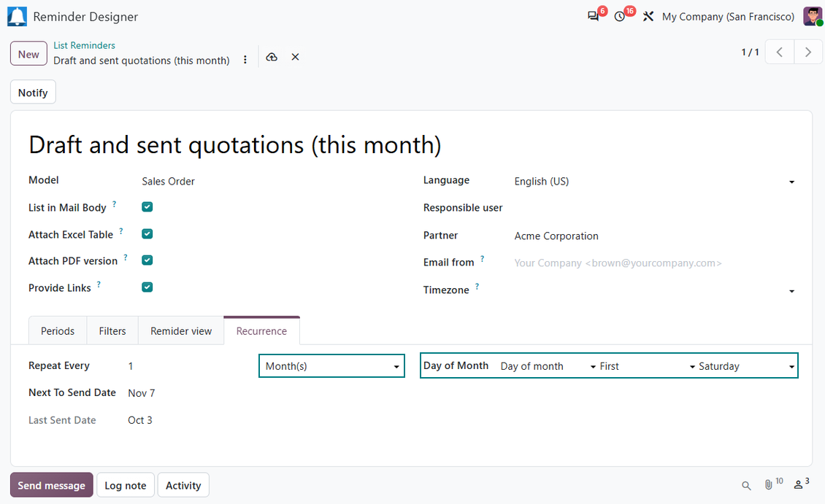Screen dimensions: 825x504
Task: Show help tooltip for Email from
Action: coord(482,259)
